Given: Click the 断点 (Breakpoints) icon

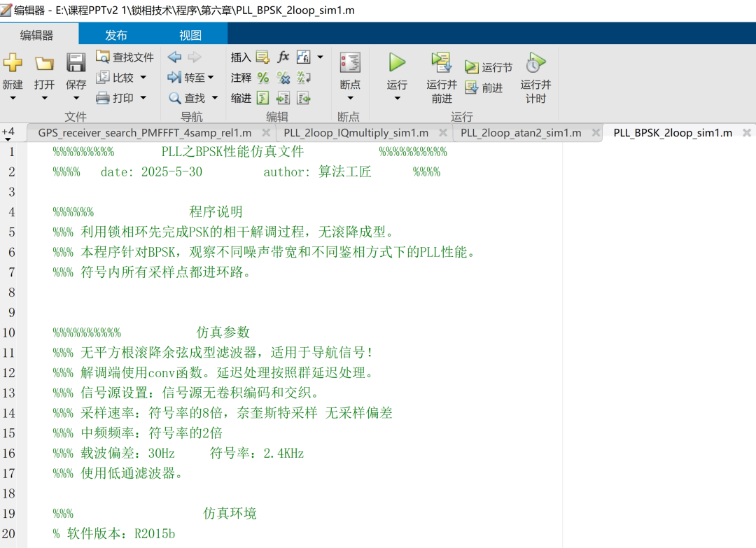Looking at the screenshot, I should [350, 63].
